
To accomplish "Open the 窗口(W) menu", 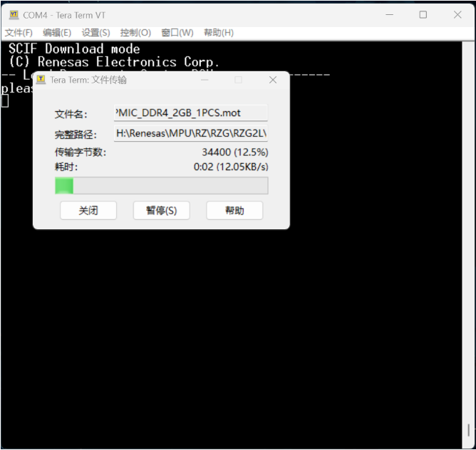I will [x=177, y=33].
